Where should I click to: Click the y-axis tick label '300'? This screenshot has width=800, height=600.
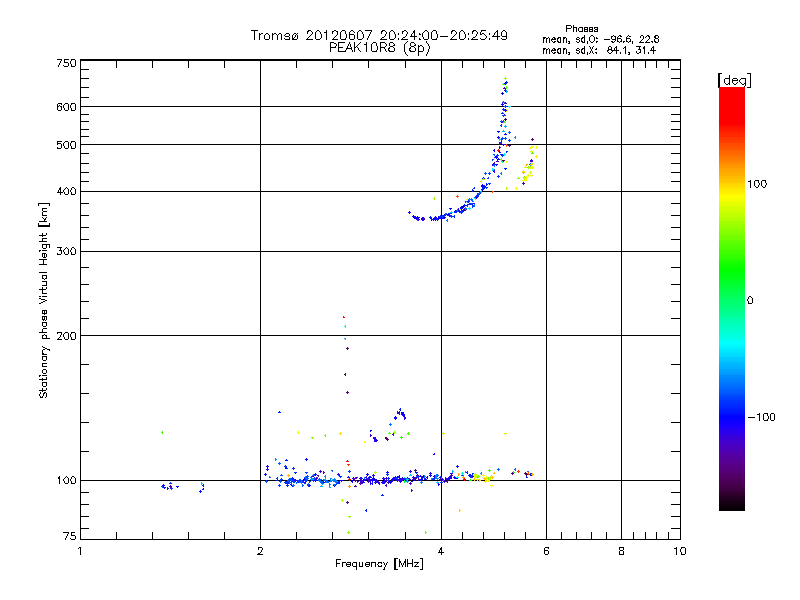pos(66,252)
